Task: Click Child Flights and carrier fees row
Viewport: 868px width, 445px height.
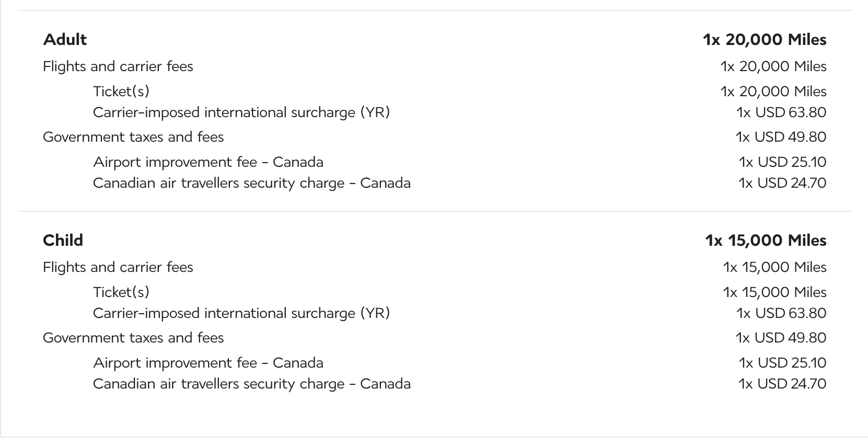Action: (118, 267)
